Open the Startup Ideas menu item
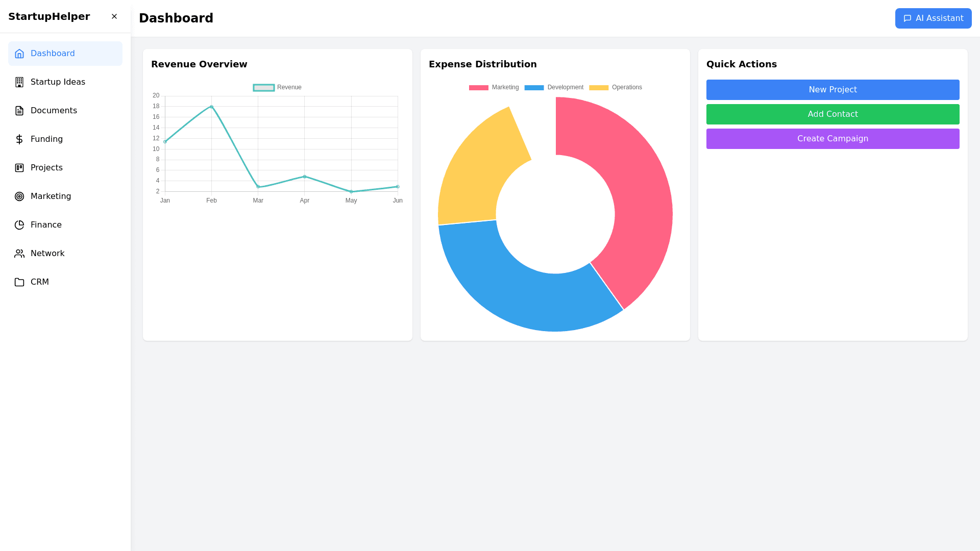Viewport: 980px width, 551px height. (58, 82)
